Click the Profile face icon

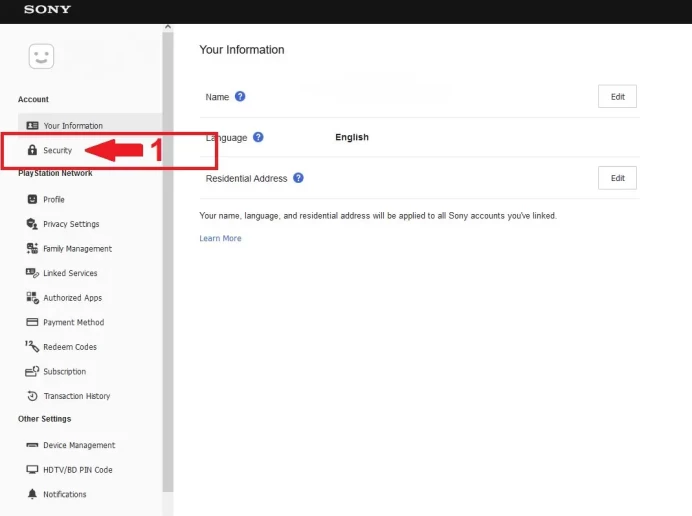[32, 199]
